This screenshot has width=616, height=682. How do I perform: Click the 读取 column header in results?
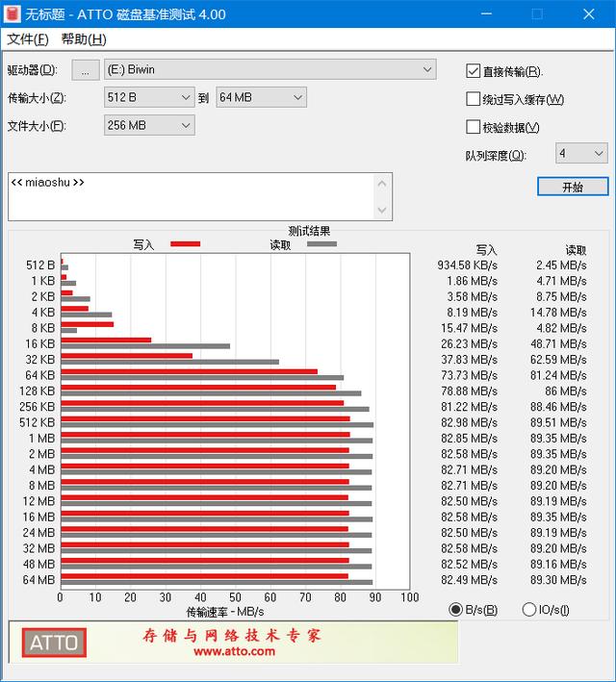click(576, 250)
